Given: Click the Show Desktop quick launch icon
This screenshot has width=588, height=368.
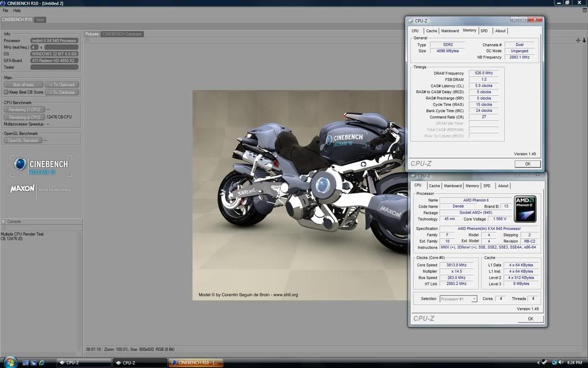Looking at the screenshot, I should tap(25, 363).
